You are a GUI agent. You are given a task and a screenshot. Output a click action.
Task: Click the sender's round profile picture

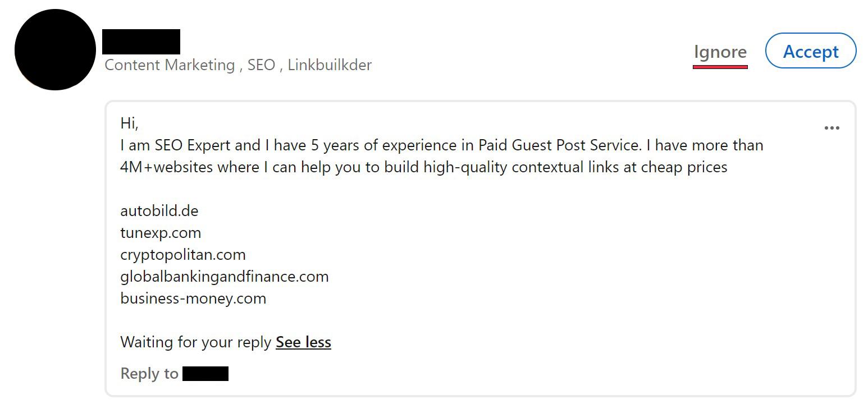pyautogui.click(x=55, y=49)
